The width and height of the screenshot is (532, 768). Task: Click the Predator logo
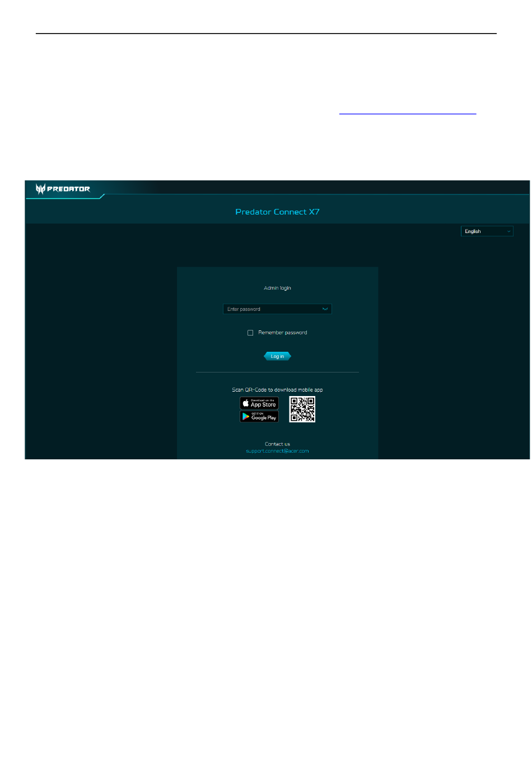click(63, 189)
